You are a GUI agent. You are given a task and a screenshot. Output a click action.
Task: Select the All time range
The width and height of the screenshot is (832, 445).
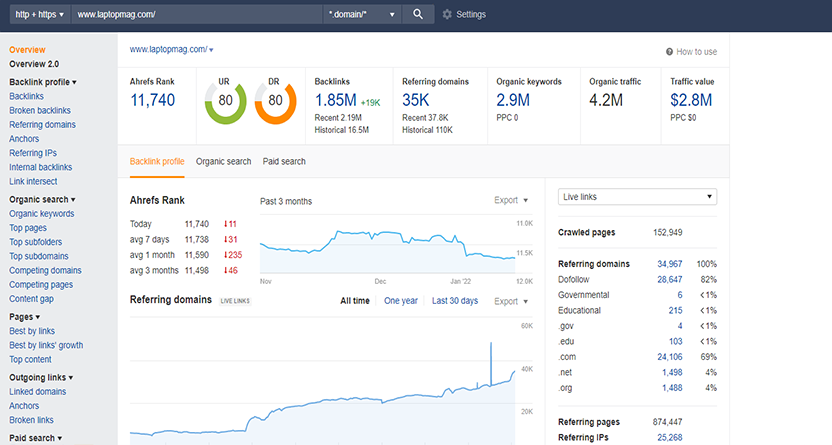coord(355,301)
